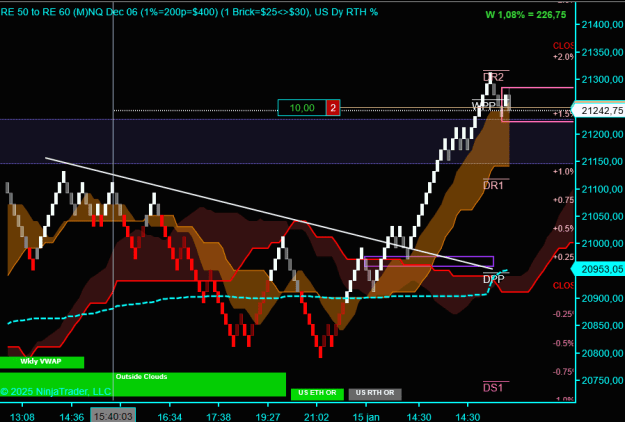Screen dimensions: 625x422
Task: Click the +2.0% level label
Action: tap(563, 57)
